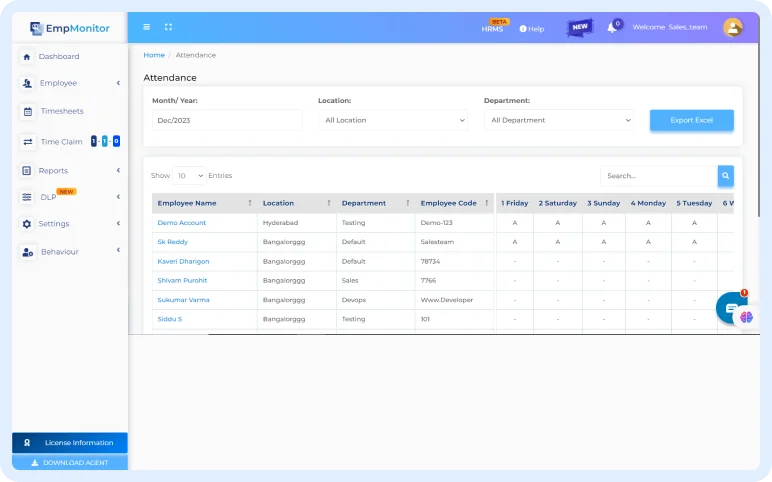This screenshot has height=482, width=772.
Task: Open the All Department dropdown
Action: tap(561, 120)
